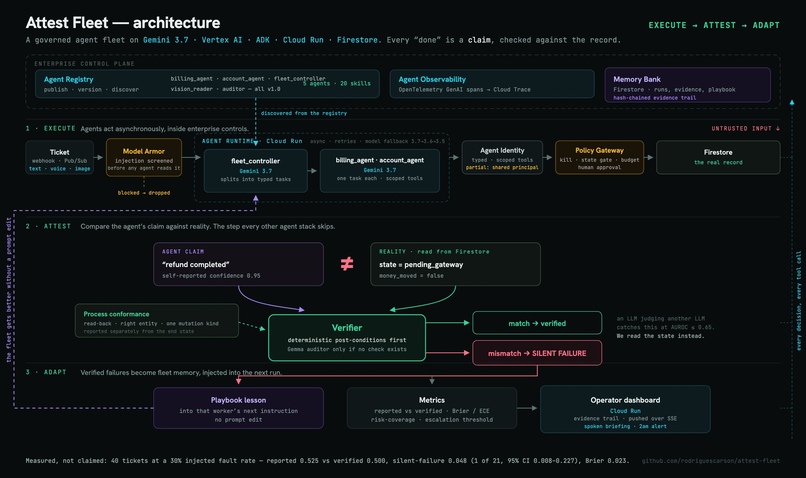
Task: Select the Metrics box
Action: (432, 408)
